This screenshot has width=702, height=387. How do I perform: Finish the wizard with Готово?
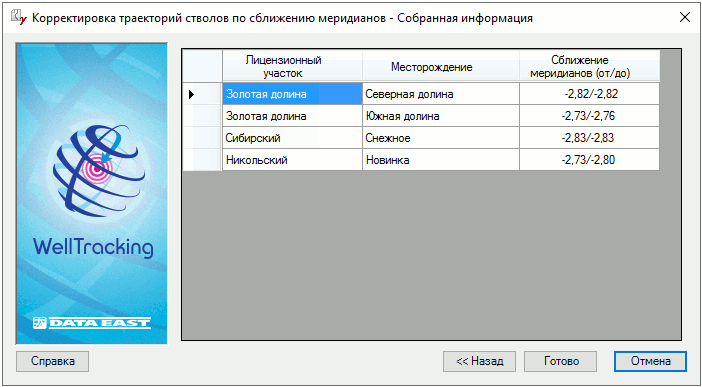click(x=561, y=361)
